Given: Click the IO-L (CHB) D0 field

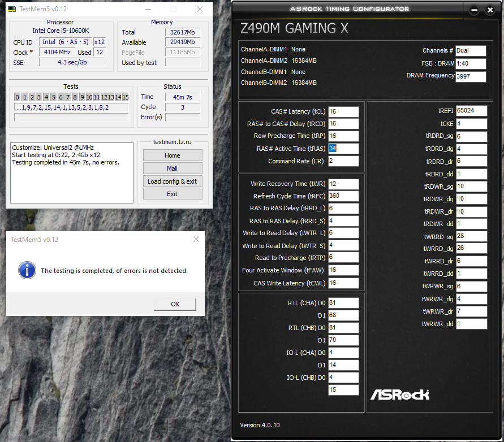Looking at the screenshot, I should [x=343, y=378].
